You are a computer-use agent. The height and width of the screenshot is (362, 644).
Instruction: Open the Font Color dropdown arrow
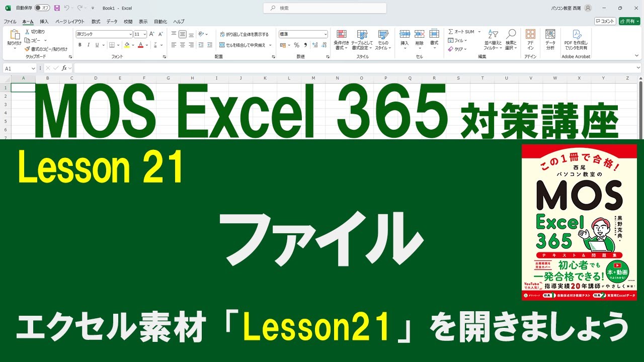click(x=147, y=45)
